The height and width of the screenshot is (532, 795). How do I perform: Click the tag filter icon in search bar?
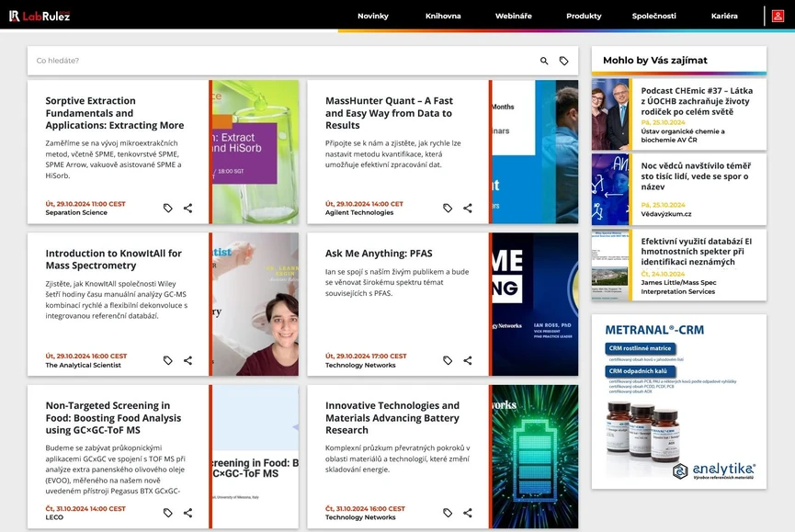564,61
